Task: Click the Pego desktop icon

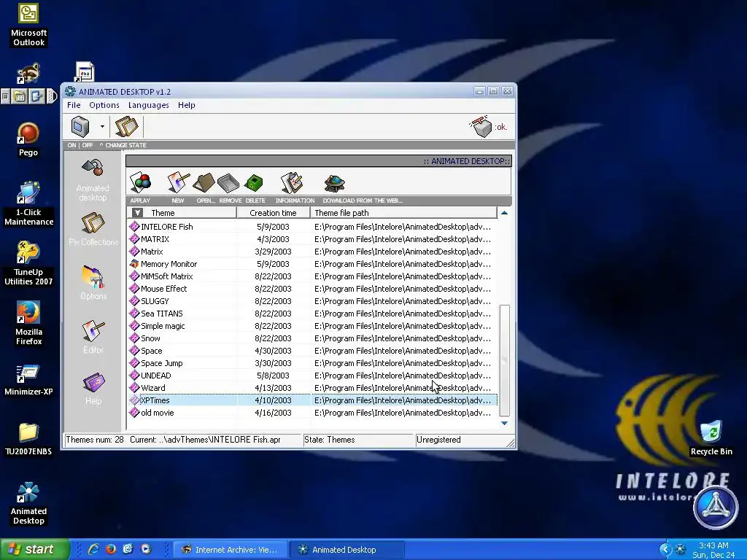Action: coord(28,139)
